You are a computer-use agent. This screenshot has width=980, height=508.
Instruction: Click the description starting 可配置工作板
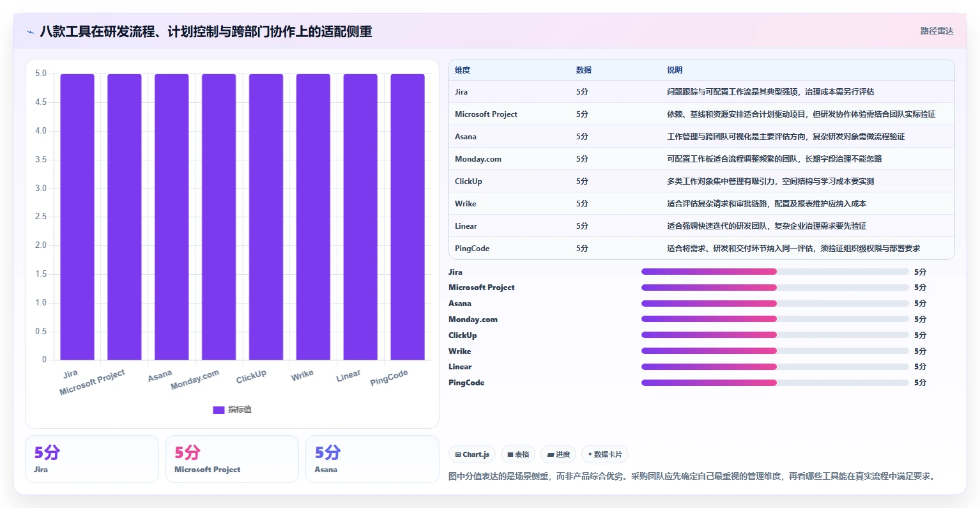point(774,159)
